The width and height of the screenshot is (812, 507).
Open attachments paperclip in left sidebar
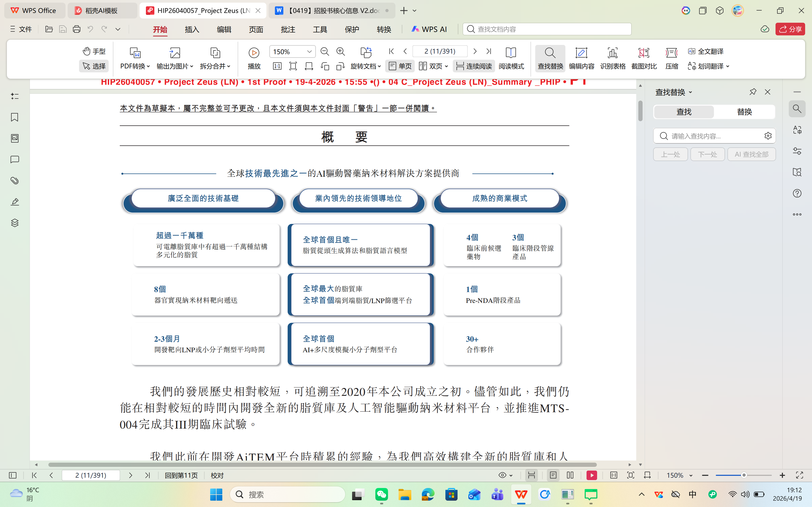pyautogui.click(x=15, y=181)
